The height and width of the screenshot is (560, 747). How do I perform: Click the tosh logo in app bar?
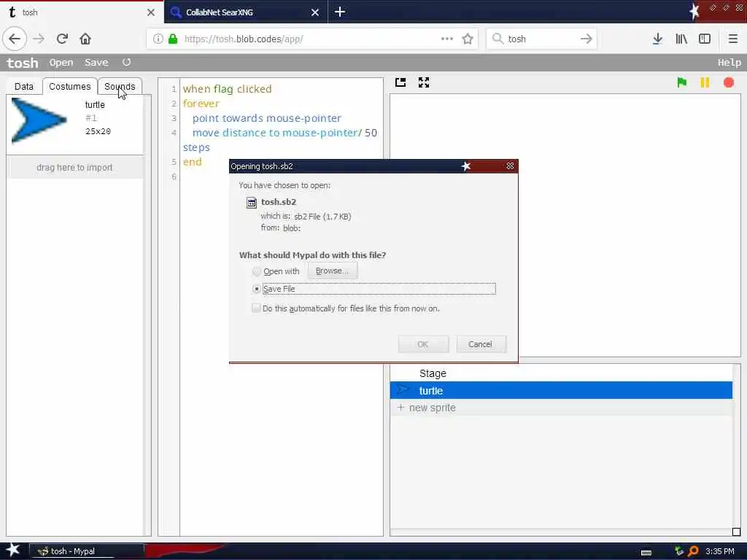23,63
